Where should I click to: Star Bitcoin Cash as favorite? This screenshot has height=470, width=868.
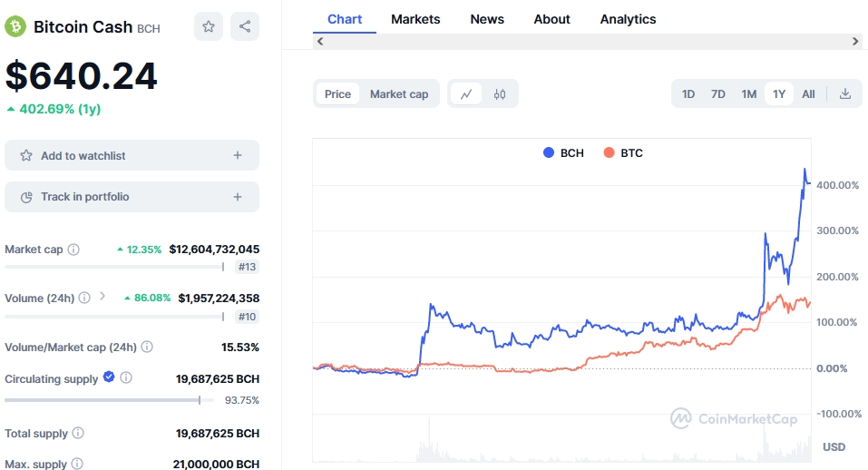pos(209,26)
